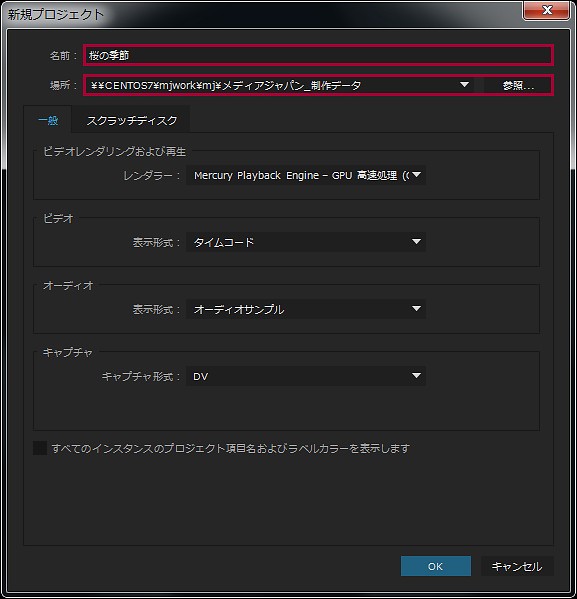Open the audio 表示形式 オーディオサンプル dropdown
Image resolution: width=577 pixels, height=599 pixels.
(x=306, y=309)
